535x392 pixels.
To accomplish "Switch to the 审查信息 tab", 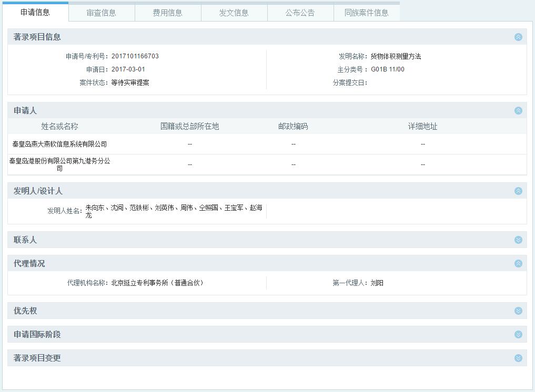I will pyautogui.click(x=102, y=13).
